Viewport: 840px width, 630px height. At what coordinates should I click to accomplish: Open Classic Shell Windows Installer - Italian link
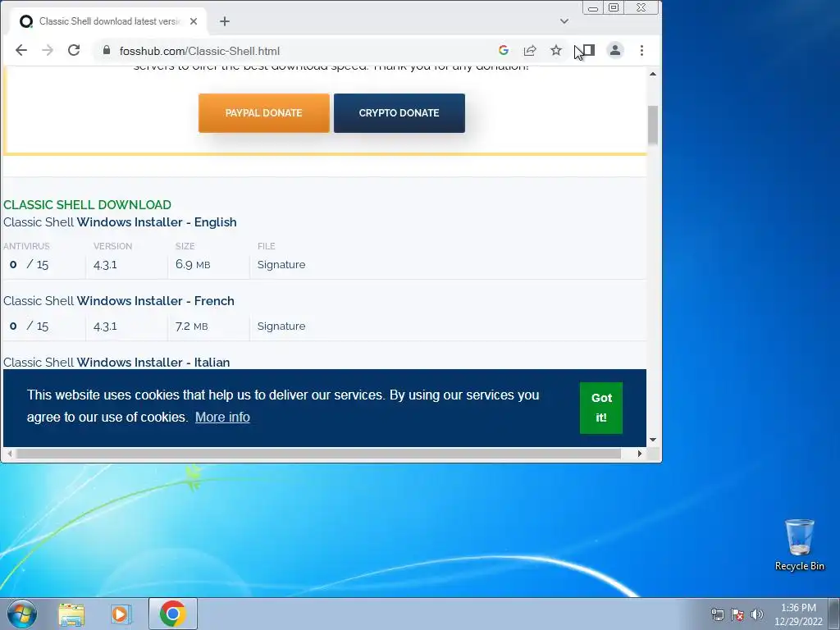[x=116, y=362]
